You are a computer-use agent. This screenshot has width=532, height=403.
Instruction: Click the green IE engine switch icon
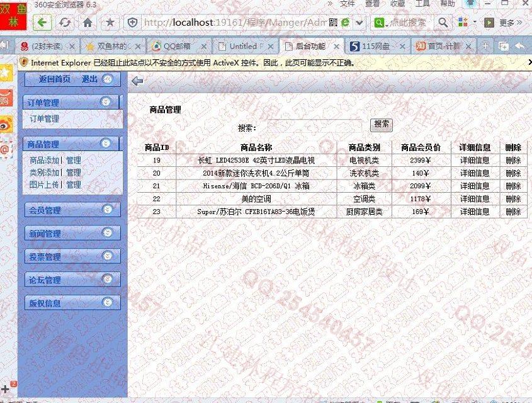pos(345,23)
